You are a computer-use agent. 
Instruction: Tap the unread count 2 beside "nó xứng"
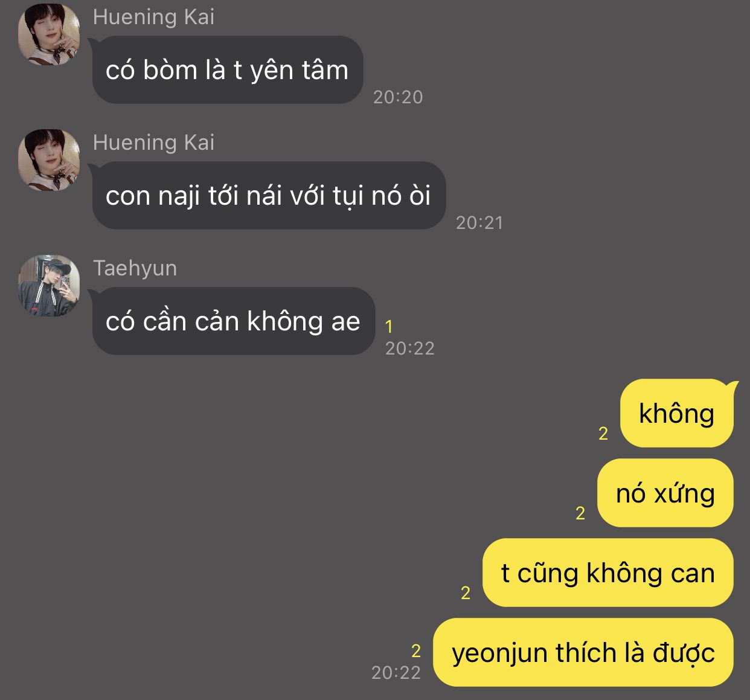click(x=580, y=513)
